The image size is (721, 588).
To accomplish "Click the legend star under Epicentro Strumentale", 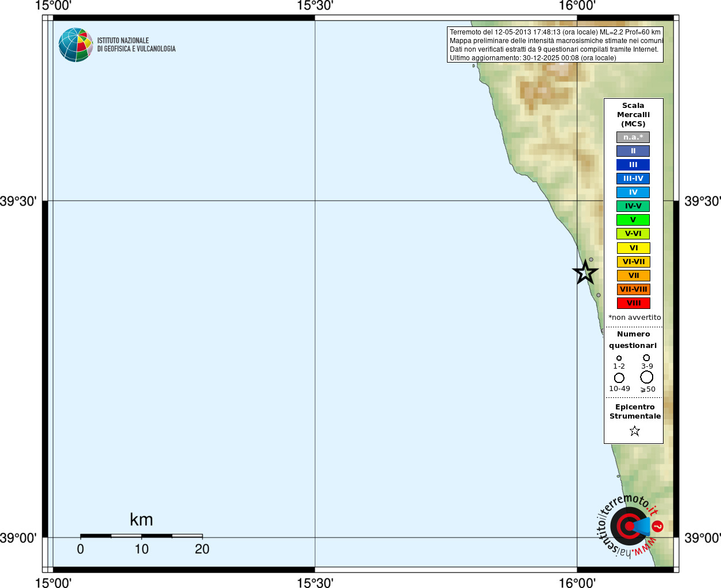I will (635, 431).
